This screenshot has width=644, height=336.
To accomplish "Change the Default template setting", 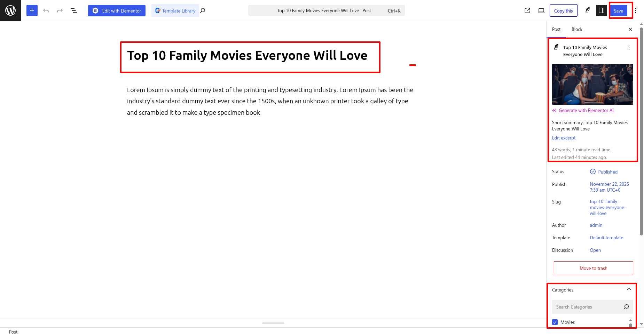I will [x=606, y=238].
